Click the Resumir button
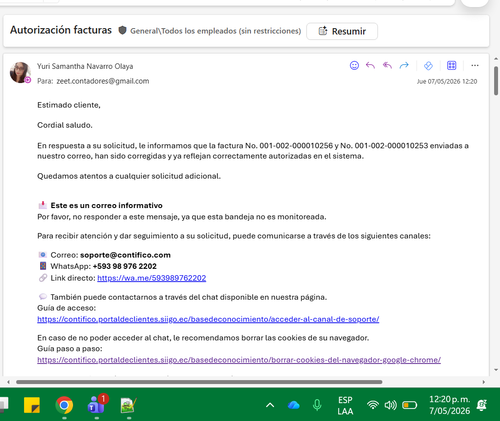The image size is (500, 421). click(x=342, y=31)
